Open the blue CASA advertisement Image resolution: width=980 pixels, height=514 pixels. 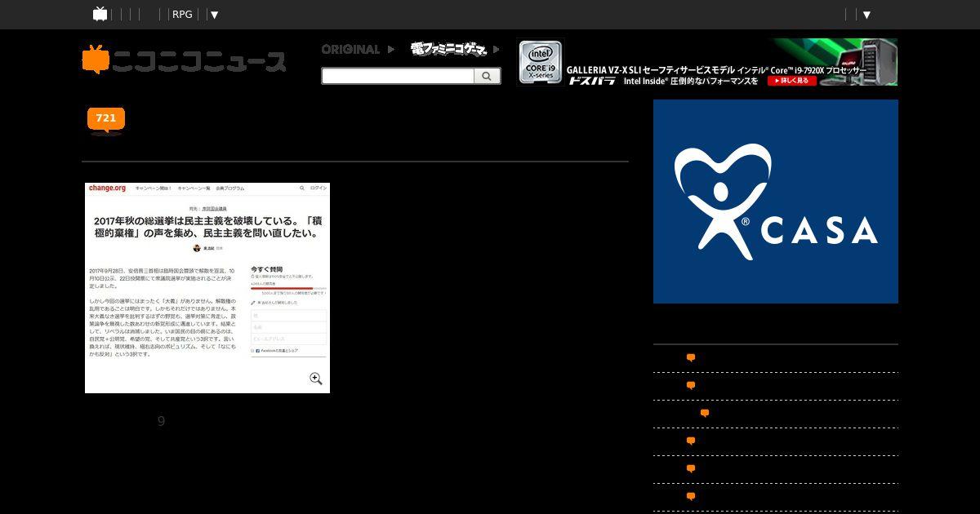click(776, 202)
